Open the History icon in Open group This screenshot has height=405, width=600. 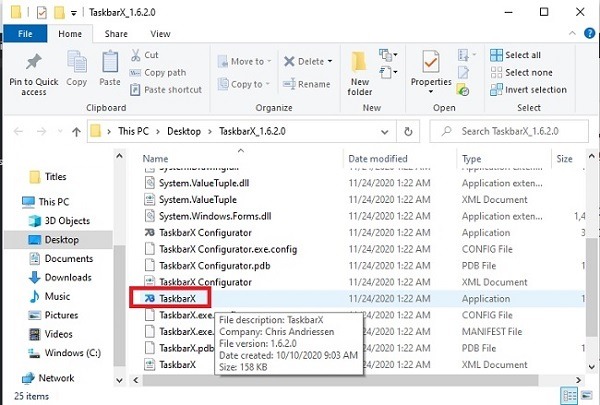click(463, 90)
